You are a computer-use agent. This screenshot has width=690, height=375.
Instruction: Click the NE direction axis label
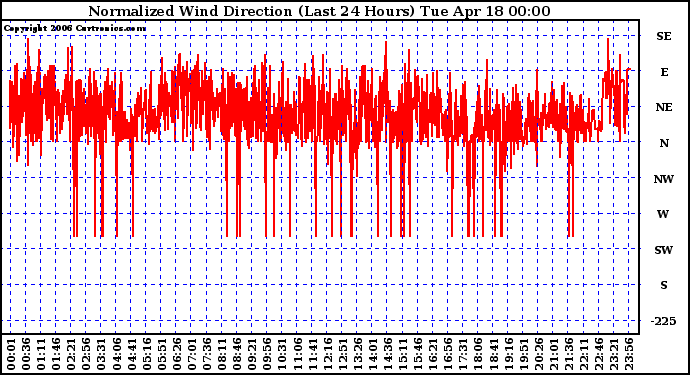coord(664,107)
